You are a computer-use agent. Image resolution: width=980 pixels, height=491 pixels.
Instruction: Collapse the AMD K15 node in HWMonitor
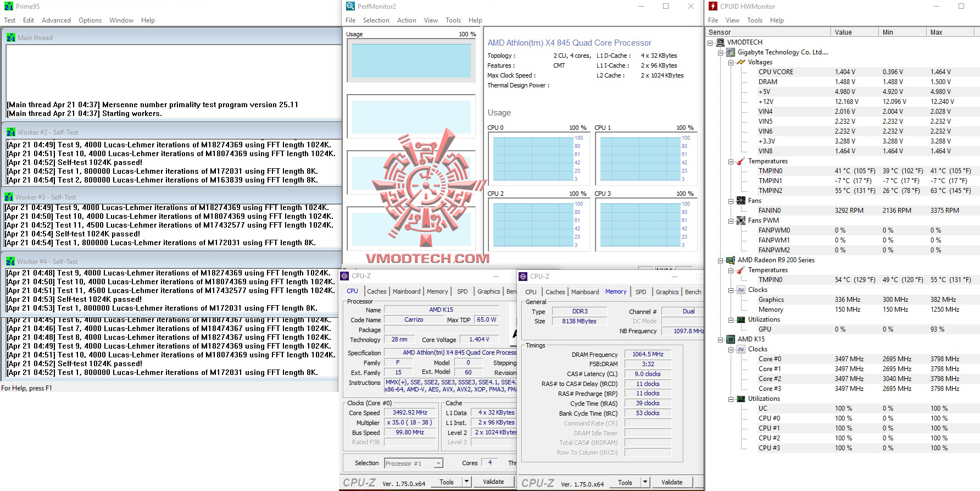coord(721,339)
